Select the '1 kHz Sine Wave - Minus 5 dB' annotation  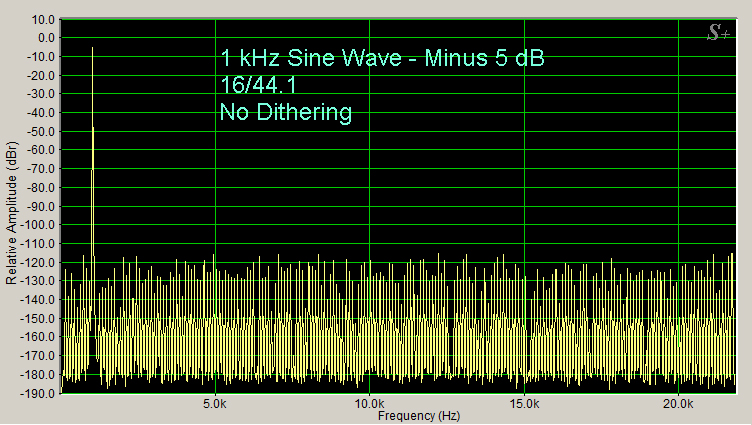(381, 59)
